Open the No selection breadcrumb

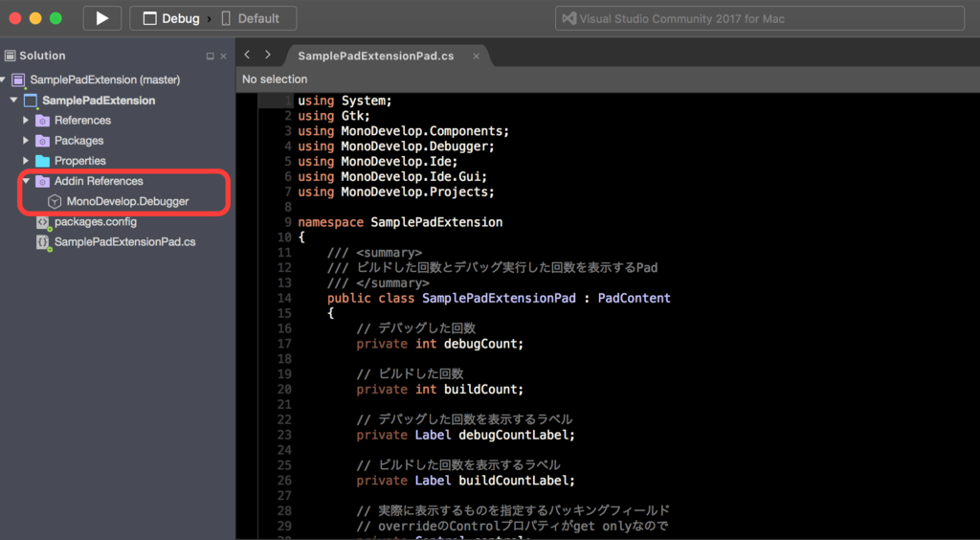click(x=275, y=79)
